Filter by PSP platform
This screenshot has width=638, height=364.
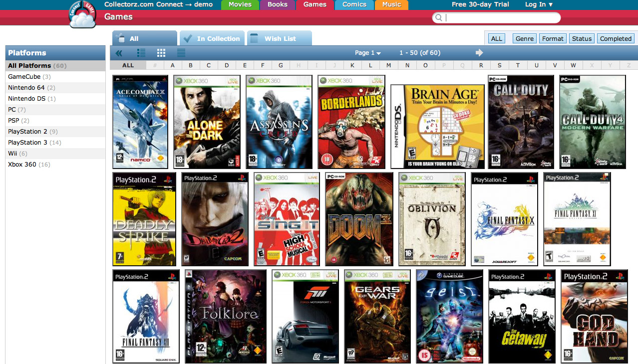[x=55, y=121]
